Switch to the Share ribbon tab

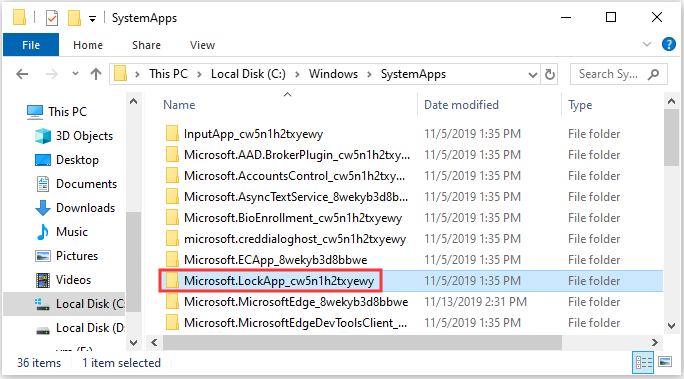(146, 45)
